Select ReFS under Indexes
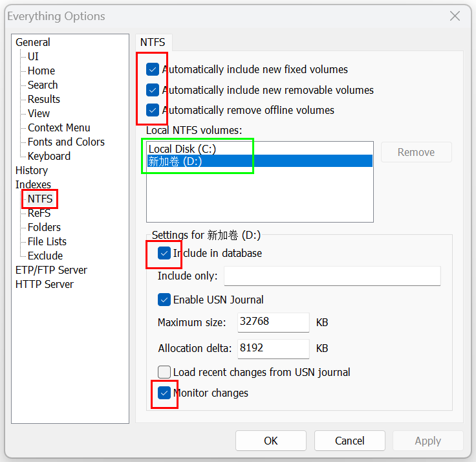This screenshot has height=462, width=476. click(39, 214)
